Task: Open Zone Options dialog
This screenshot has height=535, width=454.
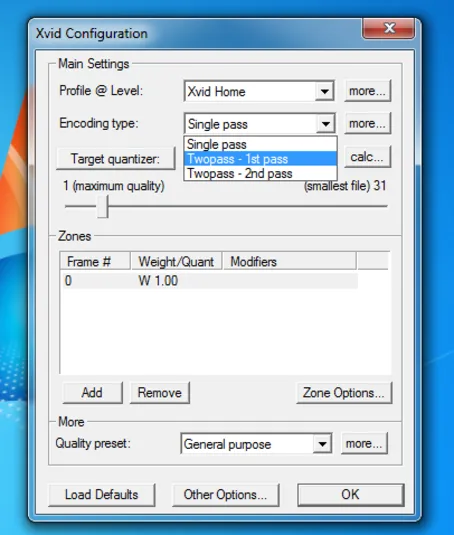Action: [344, 393]
